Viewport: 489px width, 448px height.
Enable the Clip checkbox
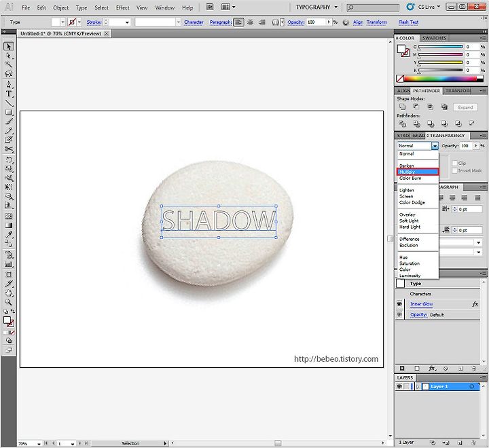pyautogui.click(x=454, y=163)
